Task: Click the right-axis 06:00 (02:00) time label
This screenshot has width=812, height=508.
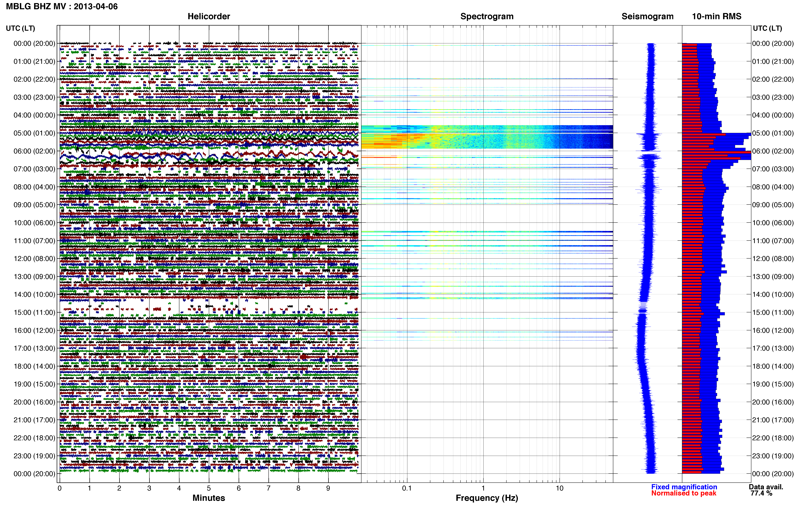Action: point(773,151)
